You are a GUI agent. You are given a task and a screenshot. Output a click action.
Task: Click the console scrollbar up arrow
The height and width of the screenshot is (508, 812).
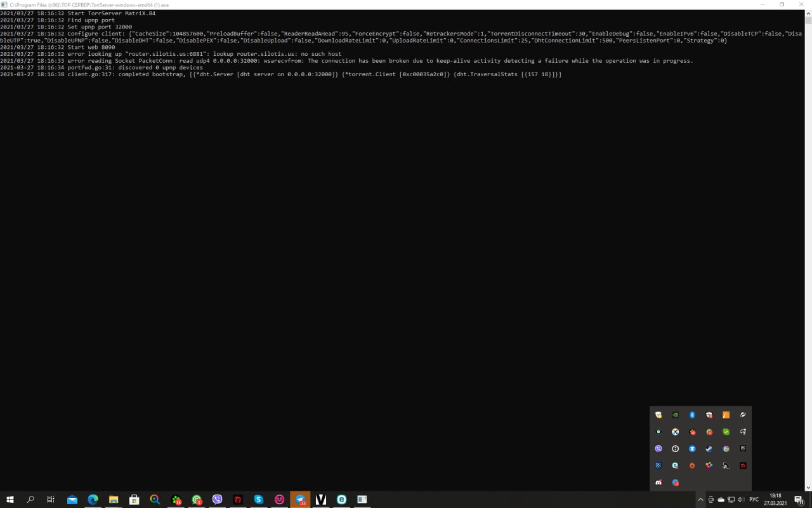click(x=809, y=13)
